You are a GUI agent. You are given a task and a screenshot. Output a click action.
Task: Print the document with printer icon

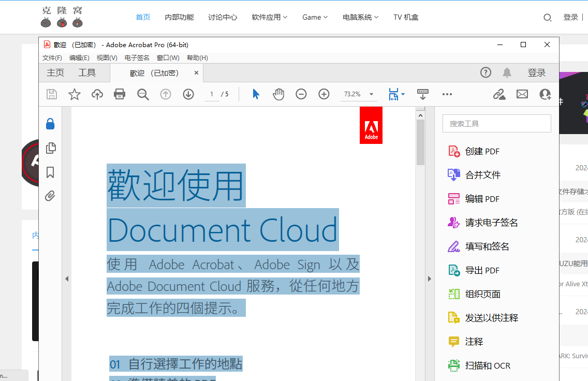tap(120, 94)
